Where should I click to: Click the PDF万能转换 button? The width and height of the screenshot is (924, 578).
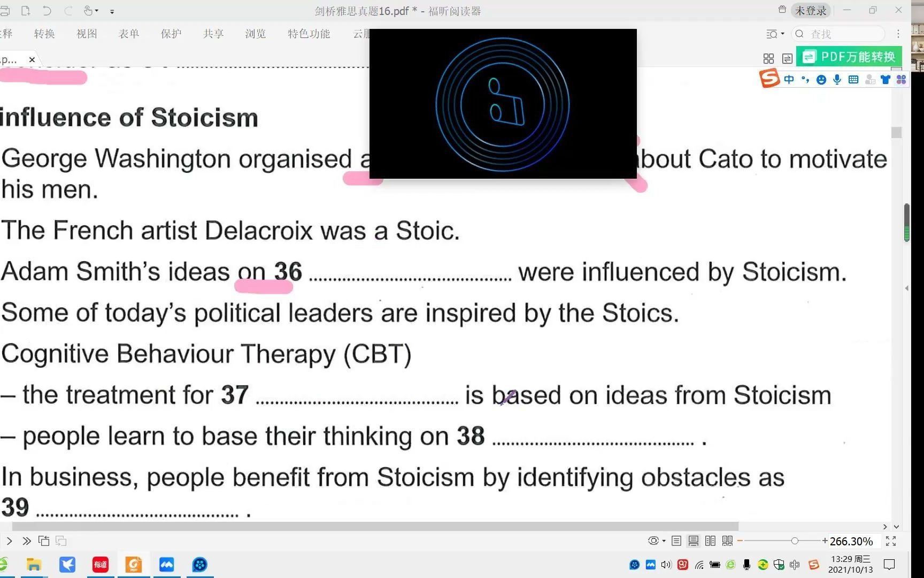(849, 57)
